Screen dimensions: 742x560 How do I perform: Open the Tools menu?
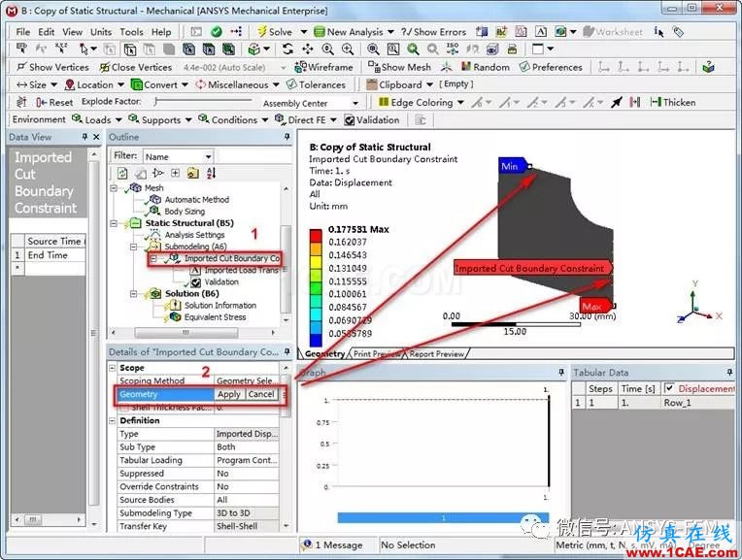coord(131,32)
